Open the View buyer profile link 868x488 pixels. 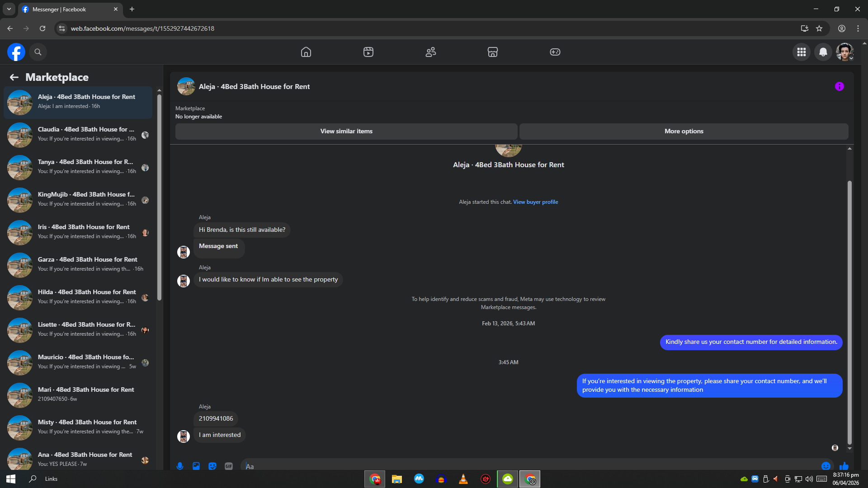click(536, 202)
